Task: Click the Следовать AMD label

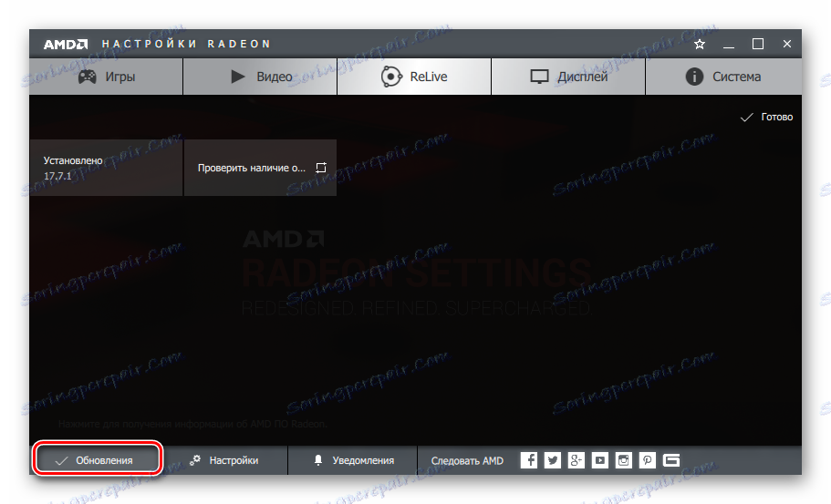Action: click(467, 460)
